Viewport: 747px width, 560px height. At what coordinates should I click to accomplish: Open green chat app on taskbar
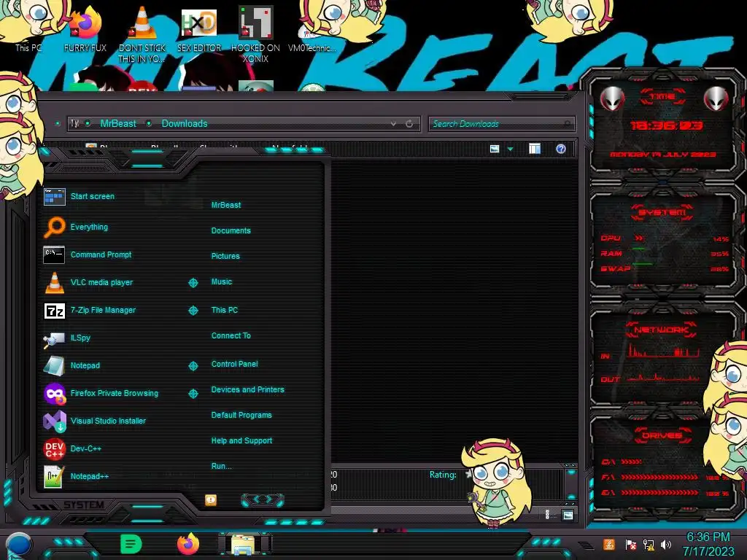(131, 544)
